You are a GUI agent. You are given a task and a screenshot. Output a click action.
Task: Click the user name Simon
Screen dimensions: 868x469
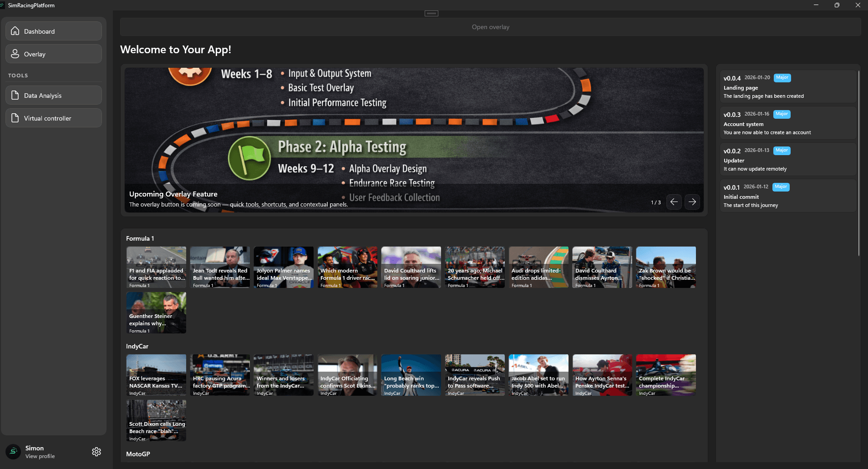[x=35, y=448]
